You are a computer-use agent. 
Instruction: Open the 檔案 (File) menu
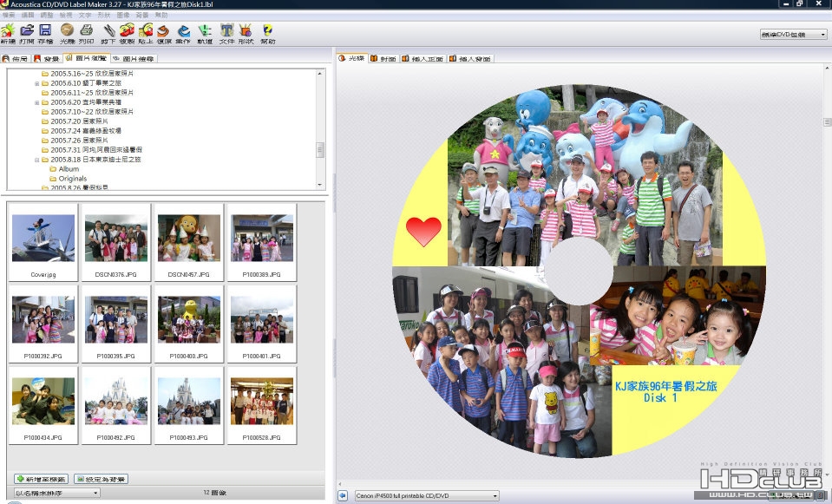click(9, 15)
